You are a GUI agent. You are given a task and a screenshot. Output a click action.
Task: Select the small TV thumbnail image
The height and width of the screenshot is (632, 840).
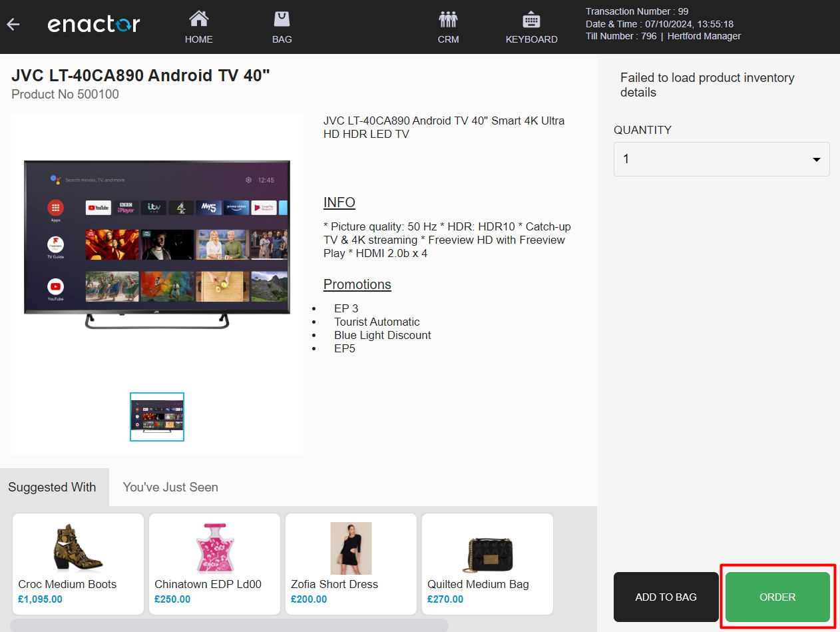(157, 417)
